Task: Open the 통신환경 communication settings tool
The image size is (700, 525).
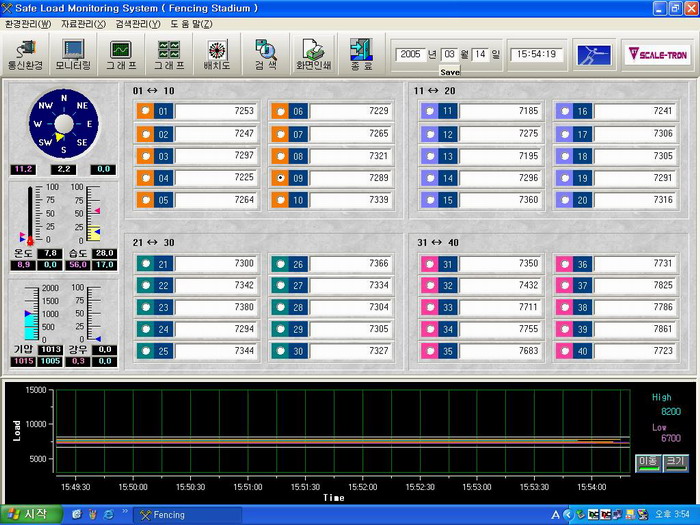Action: [x=24, y=53]
